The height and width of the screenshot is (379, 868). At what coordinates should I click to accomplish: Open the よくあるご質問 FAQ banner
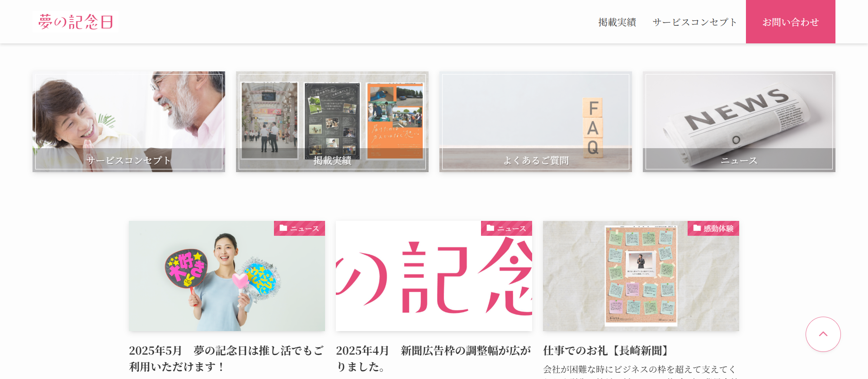coord(536,122)
